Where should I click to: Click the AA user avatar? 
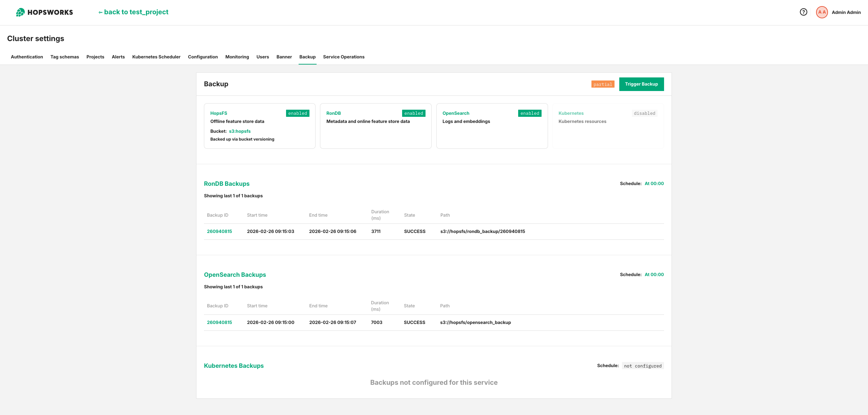click(x=822, y=12)
